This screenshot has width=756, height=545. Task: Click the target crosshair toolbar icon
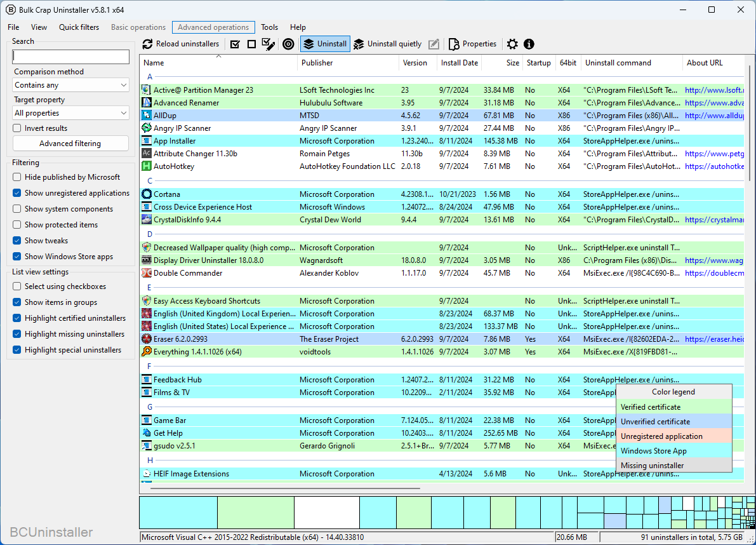click(x=288, y=44)
